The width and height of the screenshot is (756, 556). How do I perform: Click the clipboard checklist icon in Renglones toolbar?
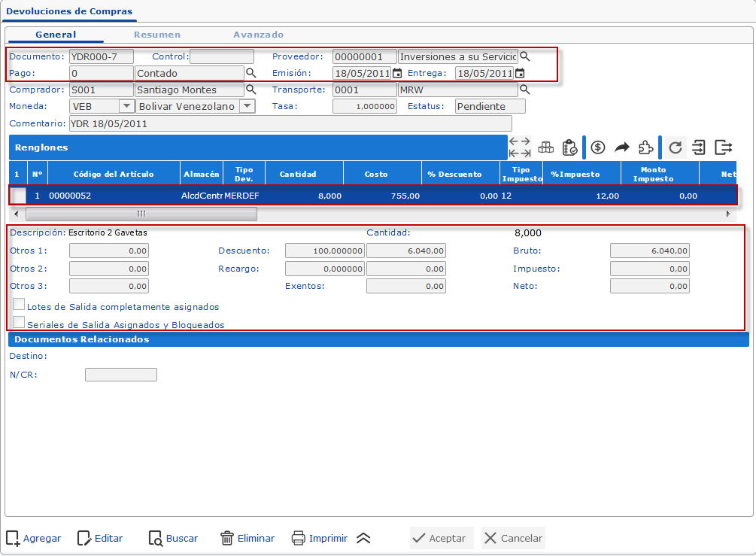point(569,147)
